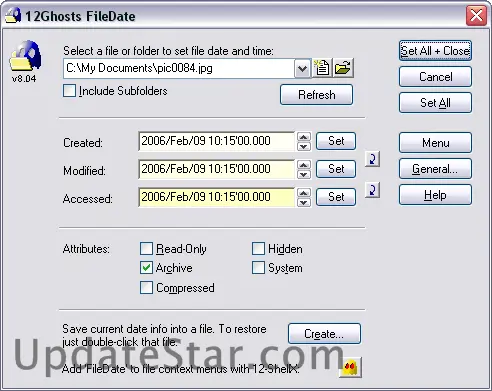Viewport: 492px width, 391px height.
Task: Click the Accessed date field
Action: 217,197
